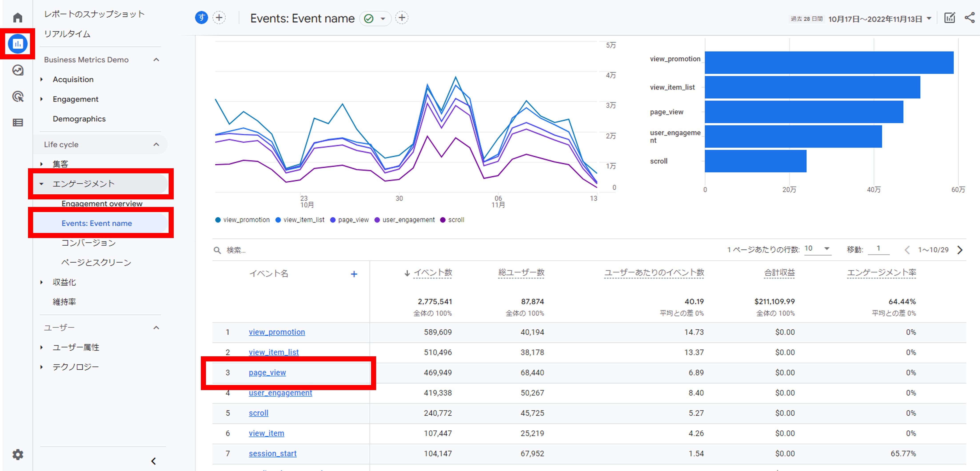Open the Reports bar chart icon
980x471 pixels.
[18, 44]
